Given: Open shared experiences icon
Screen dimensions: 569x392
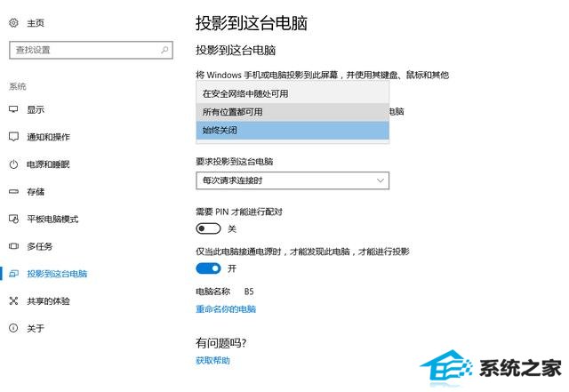Looking at the screenshot, I should click(13, 301).
